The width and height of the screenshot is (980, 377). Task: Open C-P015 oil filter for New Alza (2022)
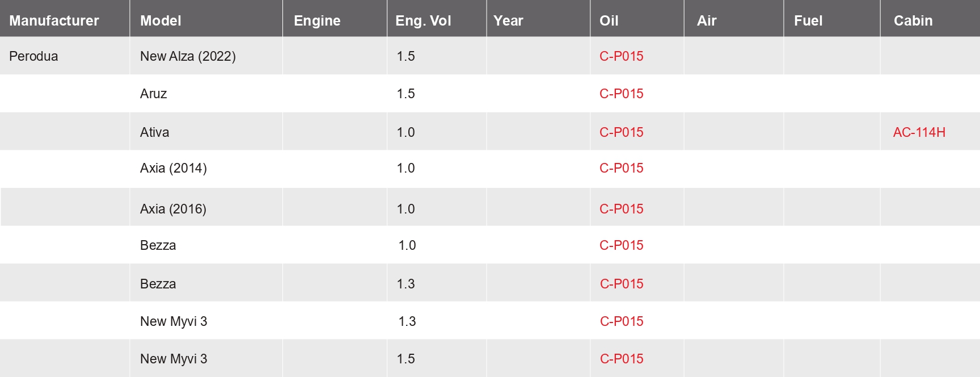(621, 56)
